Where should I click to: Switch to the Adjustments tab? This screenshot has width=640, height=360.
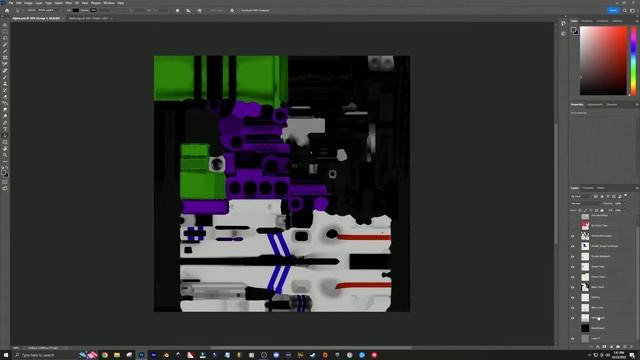pos(595,104)
